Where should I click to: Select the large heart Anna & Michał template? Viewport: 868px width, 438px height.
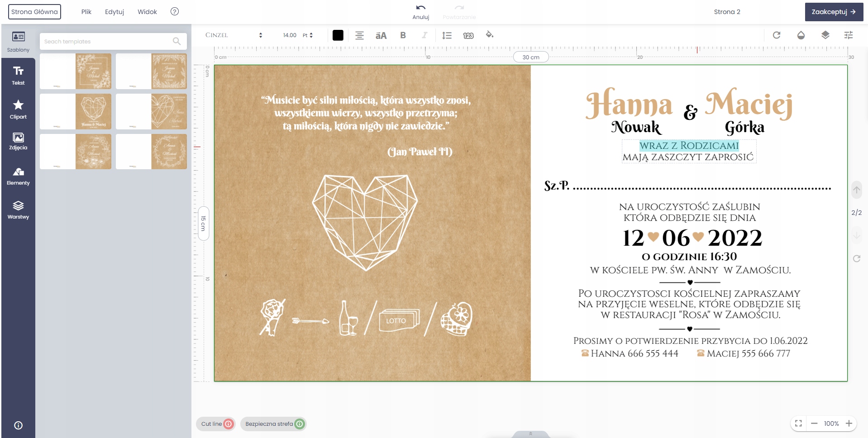pyautogui.click(x=151, y=111)
